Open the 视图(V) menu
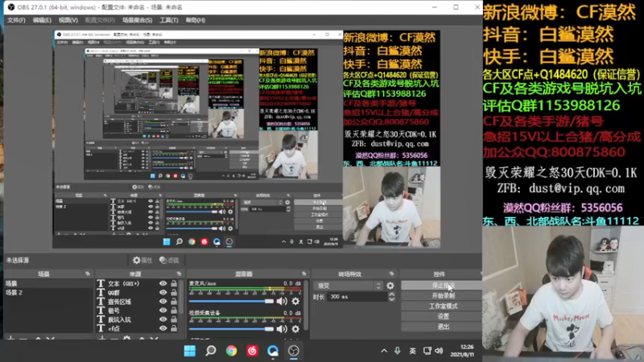 click(x=68, y=20)
